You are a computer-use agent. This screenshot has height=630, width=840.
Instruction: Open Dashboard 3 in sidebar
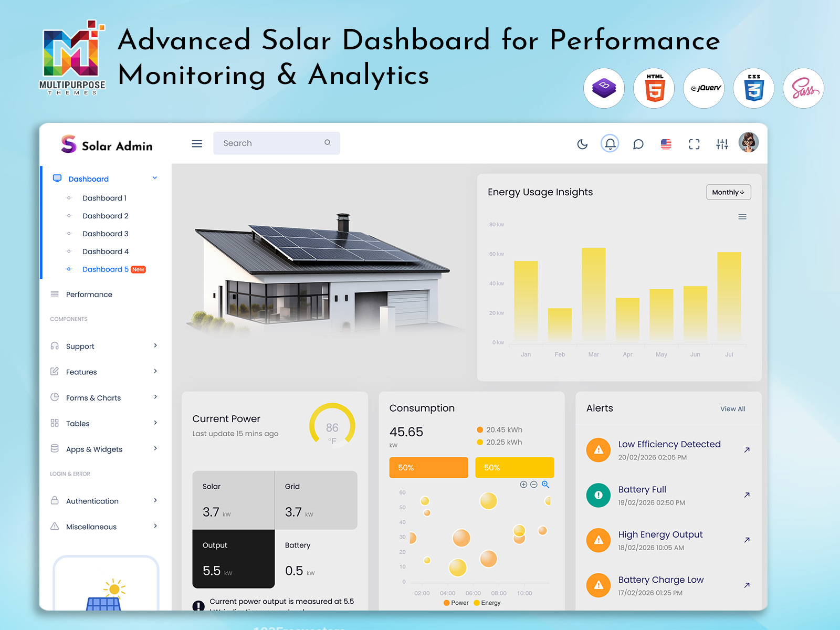coord(106,234)
